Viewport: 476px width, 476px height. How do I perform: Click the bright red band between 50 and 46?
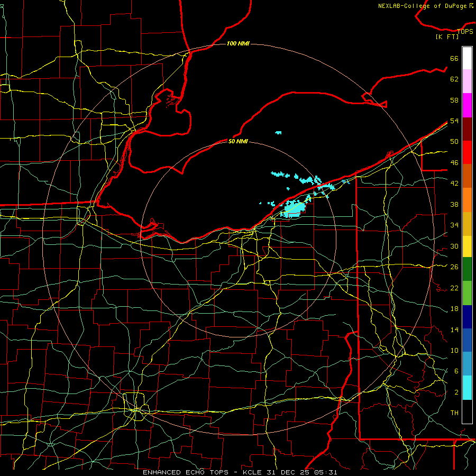click(x=467, y=152)
